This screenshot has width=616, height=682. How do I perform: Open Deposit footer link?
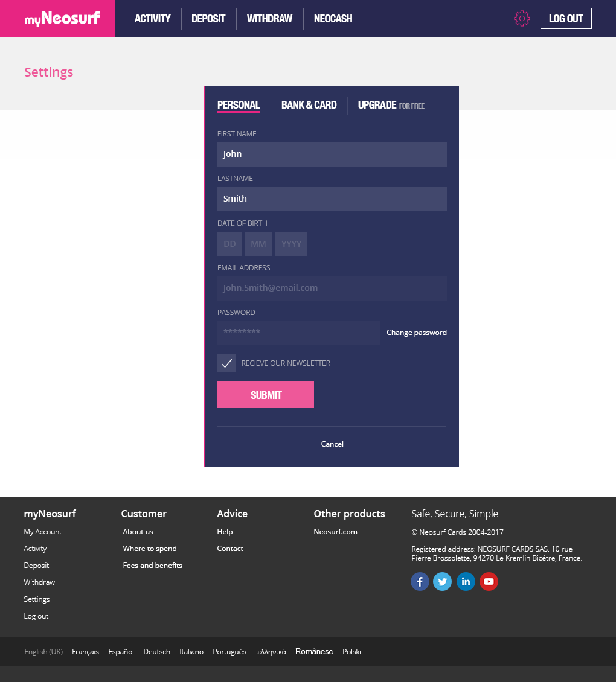[x=36, y=566]
